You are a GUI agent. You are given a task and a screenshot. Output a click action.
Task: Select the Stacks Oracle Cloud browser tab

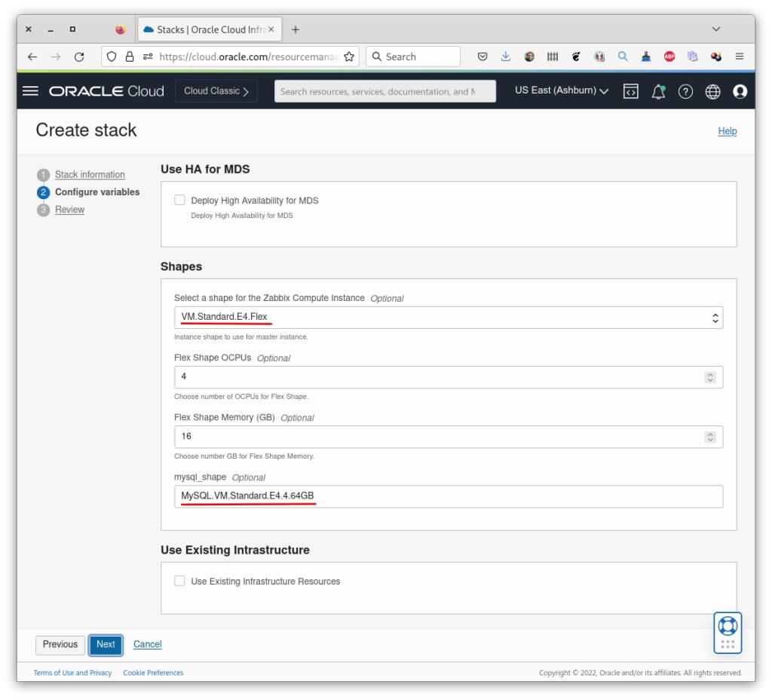[210, 29]
